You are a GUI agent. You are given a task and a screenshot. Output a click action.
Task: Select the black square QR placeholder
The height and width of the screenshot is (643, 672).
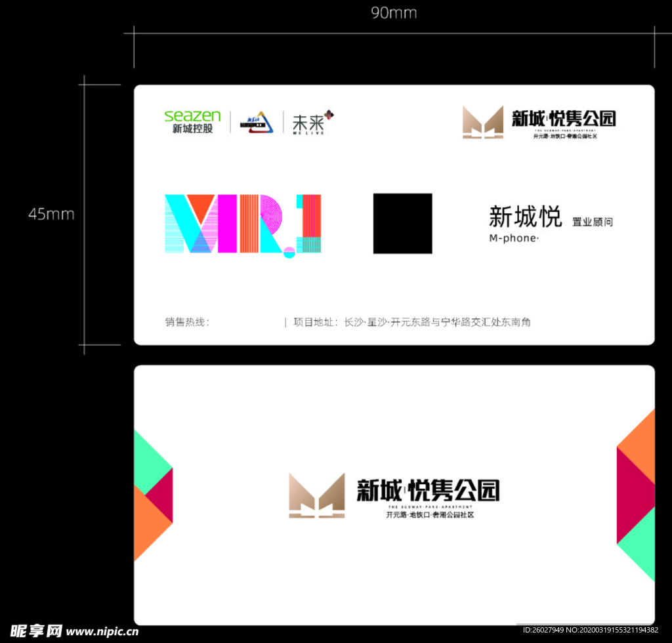click(x=402, y=223)
